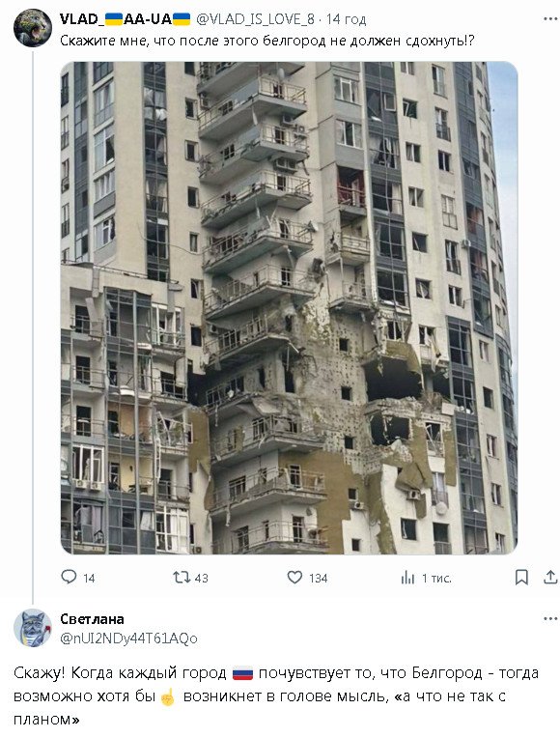Open the three-dot menu on VLAD's tweet

[x=550, y=18]
